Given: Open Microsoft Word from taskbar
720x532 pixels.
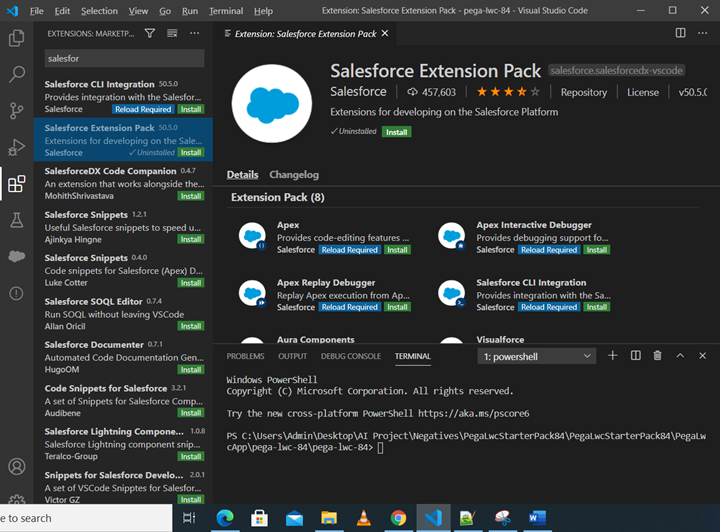Looking at the screenshot, I should coord(537,518).
